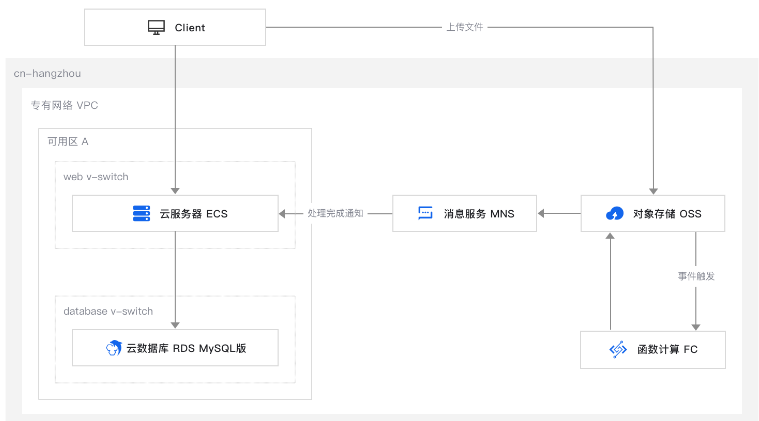Click the blue server icon for 云服务器 ECS
Viewport: 759px width, 421px height.
click(141, 213)
